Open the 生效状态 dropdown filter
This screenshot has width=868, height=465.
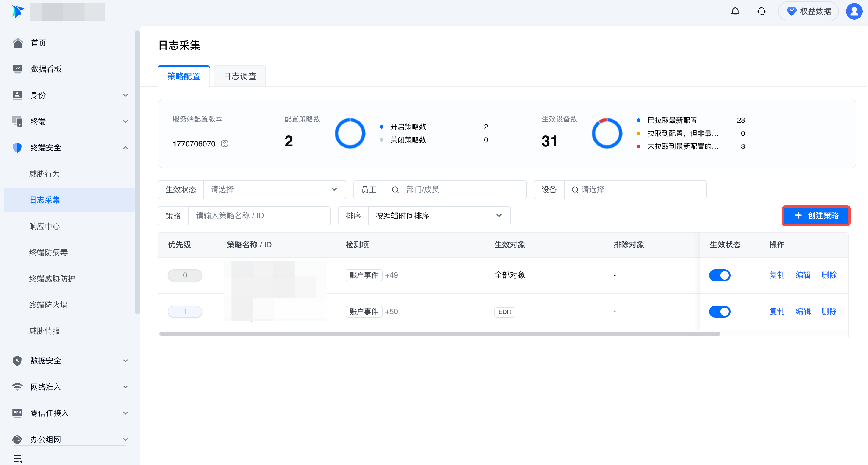(274, 190)
